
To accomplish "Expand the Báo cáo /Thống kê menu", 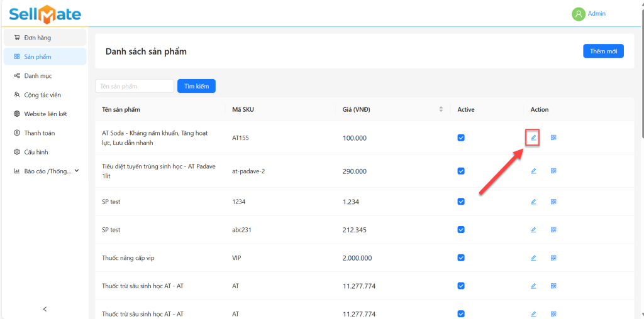I will (x=47, y=171).
